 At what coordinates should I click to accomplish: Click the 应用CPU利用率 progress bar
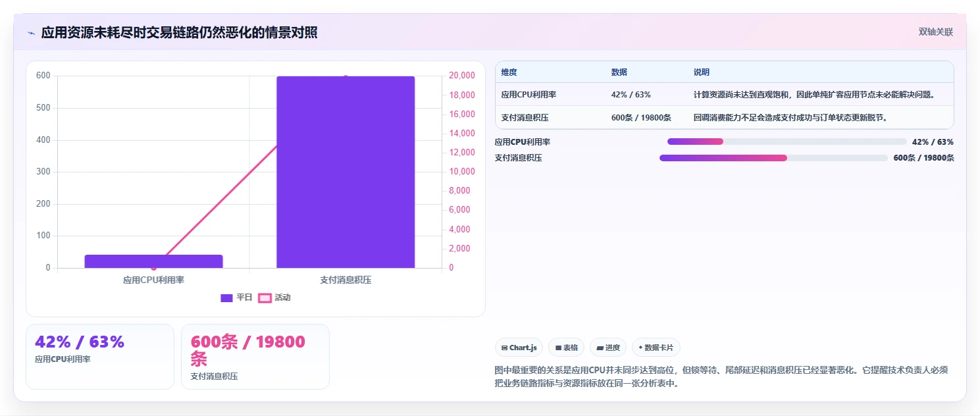(787, 142)
